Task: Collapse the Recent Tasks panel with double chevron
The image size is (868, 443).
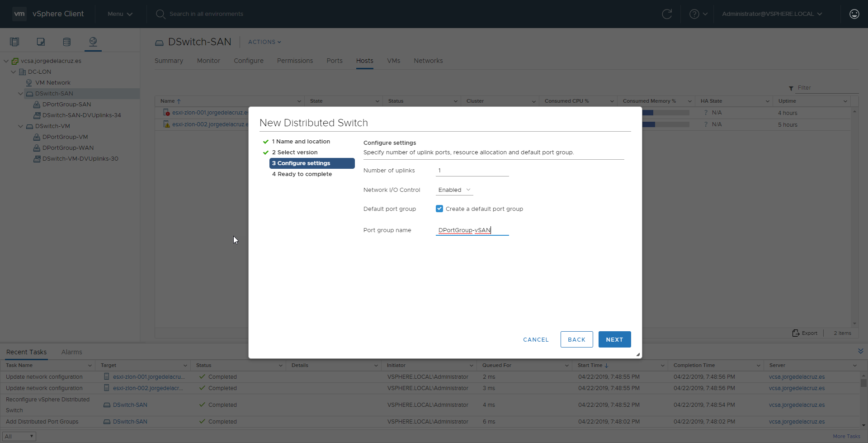Action: pyautogui.click(x=860, y=351)
